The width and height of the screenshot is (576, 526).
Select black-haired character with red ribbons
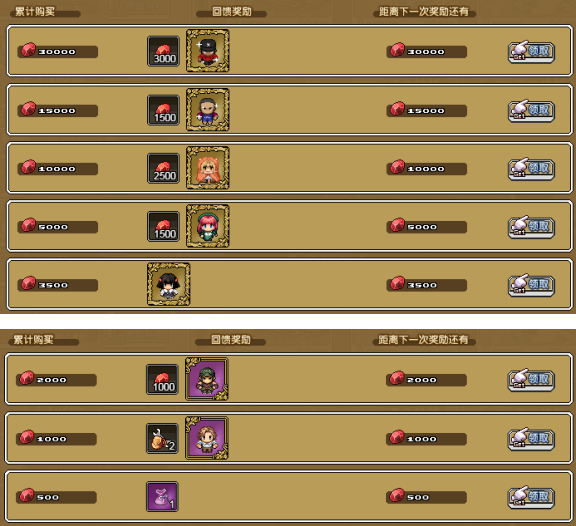(169, 284)
